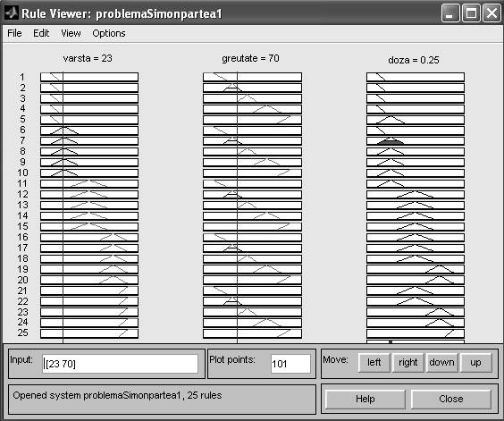The image size is (504, 421).
Task: Select rule 1 varsta membership plot
Action: click(89, 77)
